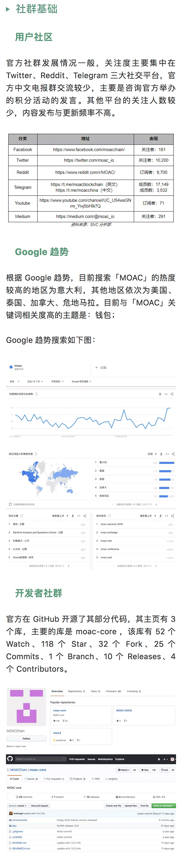The height and width of the screenshot is (868, 182).
Task: Download the related queries (相关查询) list
Action: 161,516
